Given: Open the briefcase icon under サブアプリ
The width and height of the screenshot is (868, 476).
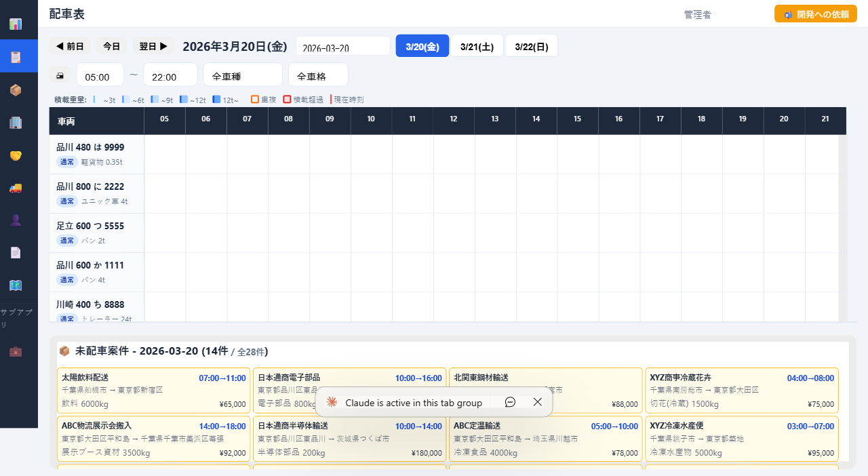Looking at the screenshot, I should click(x=18, y=352).
